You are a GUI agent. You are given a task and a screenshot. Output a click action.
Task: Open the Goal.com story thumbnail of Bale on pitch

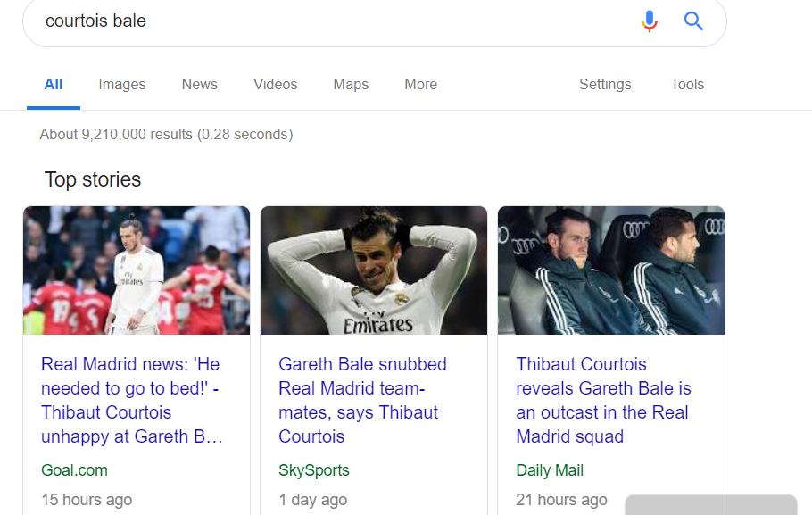pyautogui.click(x=137, y=270)
